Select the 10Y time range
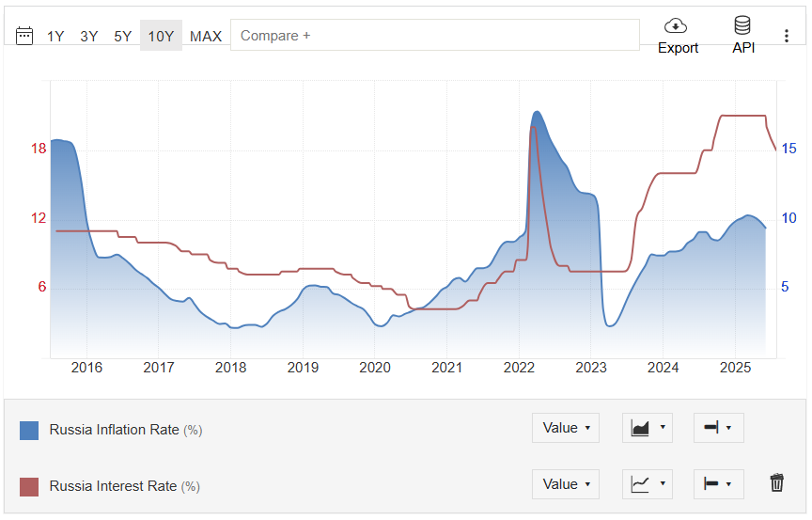The height and width of the screenshot is (520, 812). 161,36
